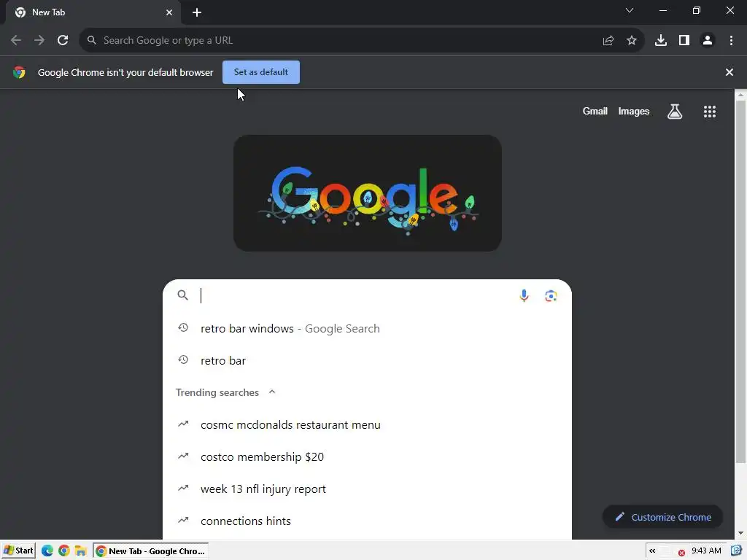
Task: Share this page using the share icon
Action: coord(608,41)
